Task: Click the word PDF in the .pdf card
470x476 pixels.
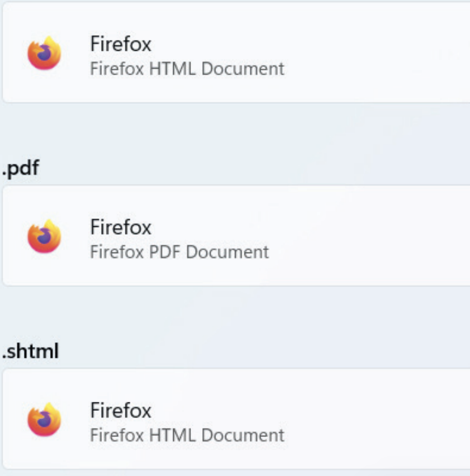Action: (164, 252)
